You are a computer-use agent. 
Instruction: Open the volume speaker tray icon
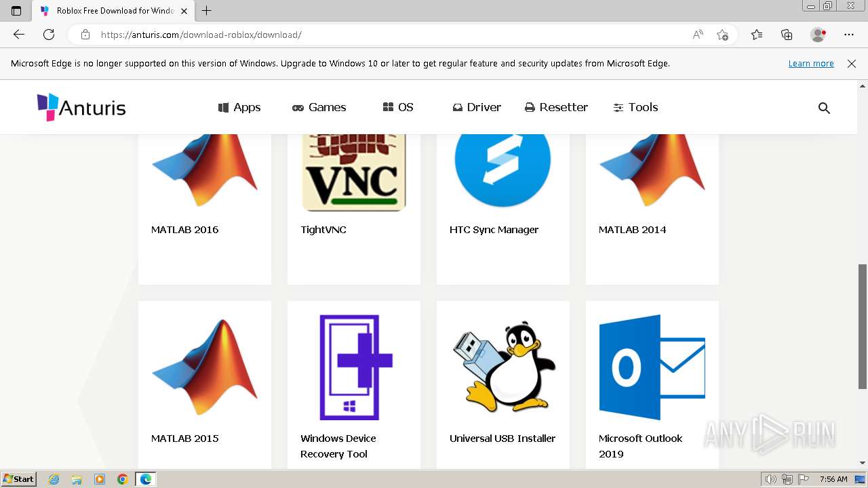tap(771, 479)
